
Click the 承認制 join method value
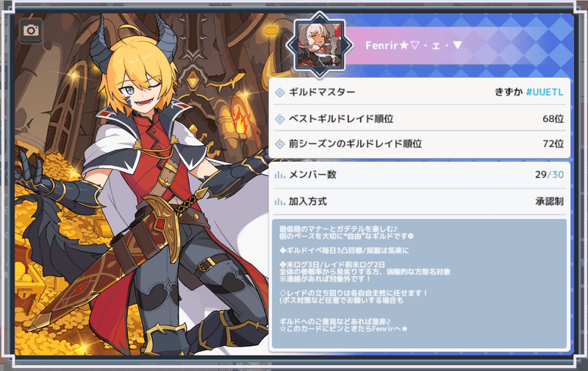pos(549,201)
